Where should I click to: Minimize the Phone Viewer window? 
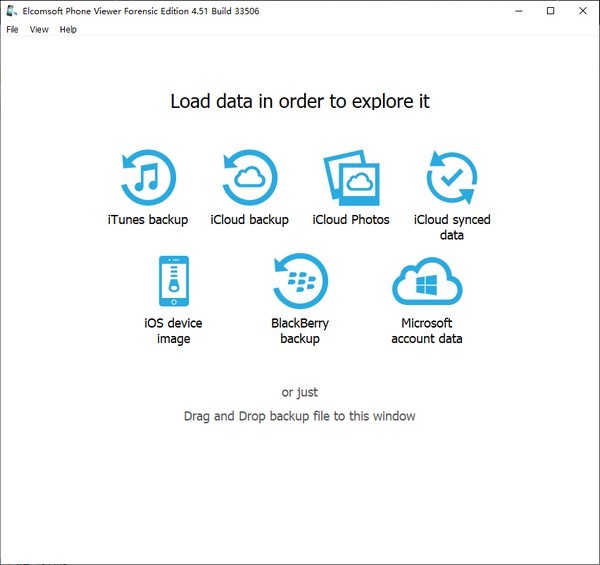pos(519,11)
